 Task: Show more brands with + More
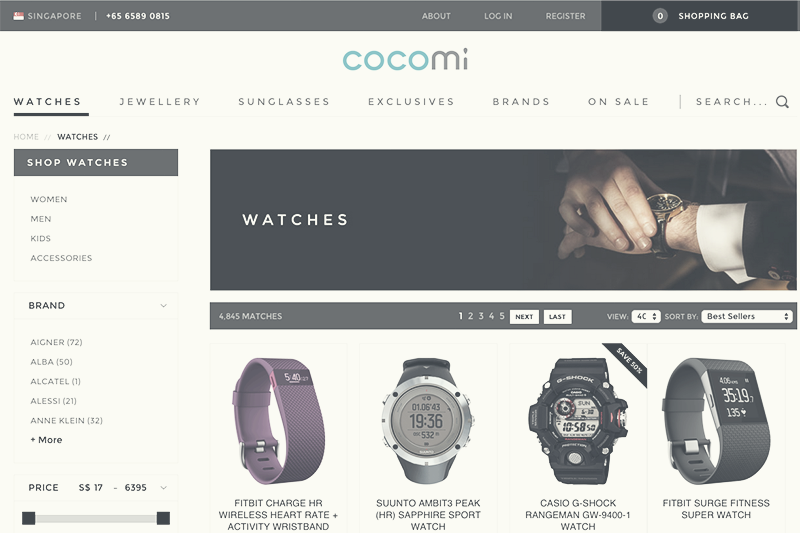point(46,440)
